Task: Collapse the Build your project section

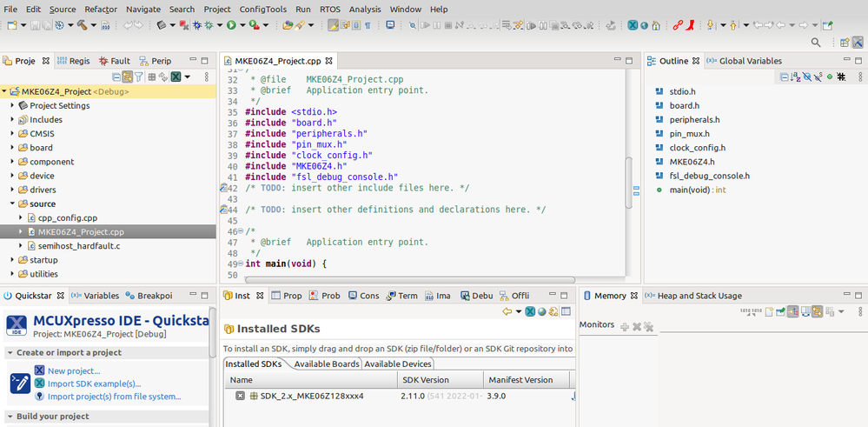Action: coord(10,417)
